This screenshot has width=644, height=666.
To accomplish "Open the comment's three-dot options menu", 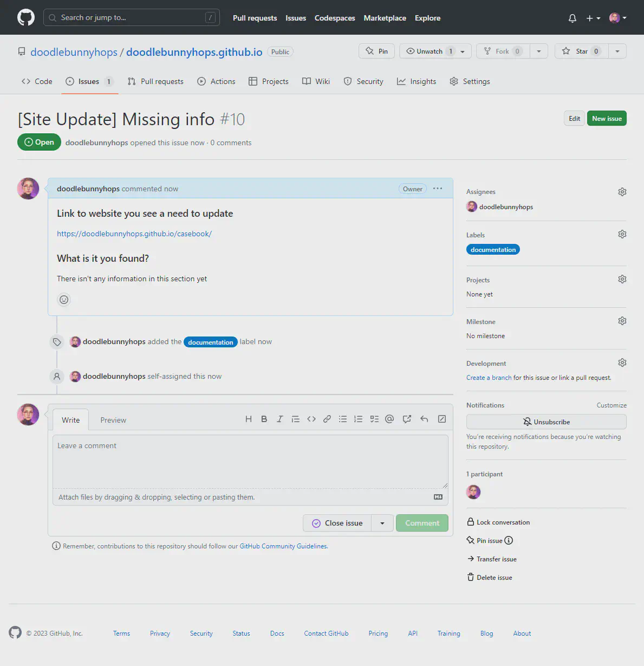I will (438, 189).
